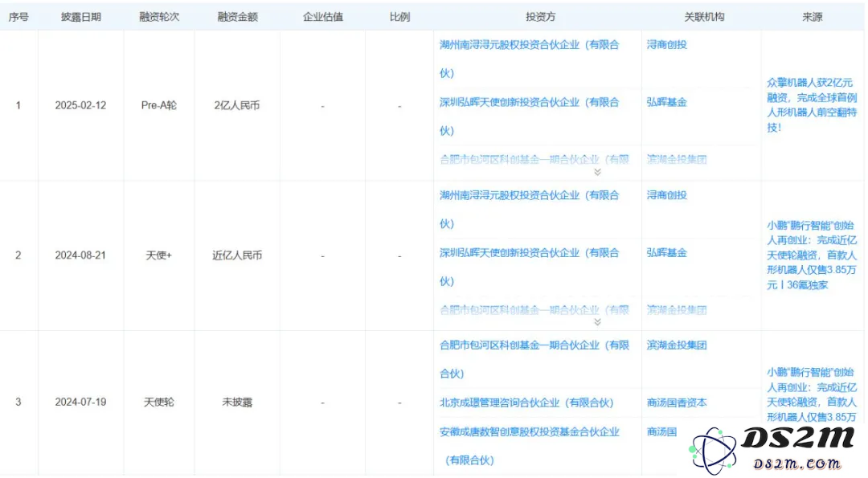Open 湖州南浔浔元股权投资合伙企业 link in the 2024-08-21 row

529,209
